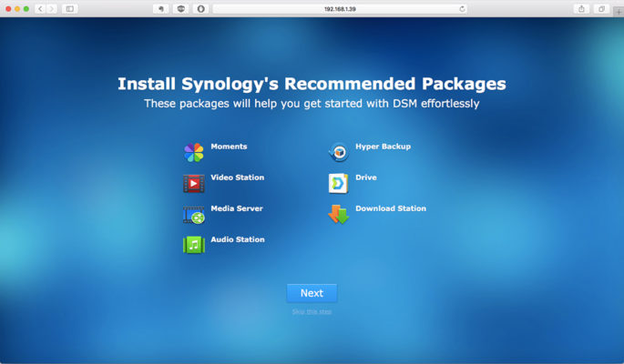Select the 'Hyper Backup' label text
624x364 pixels.
[384, 147]
